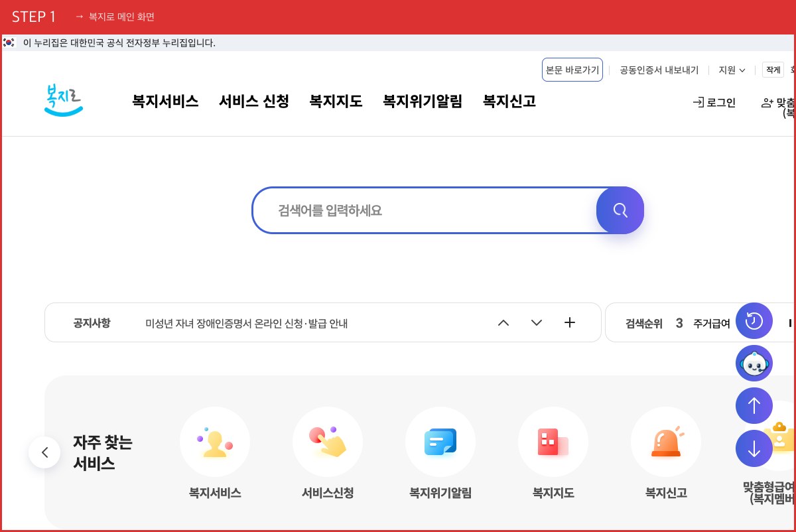Click the 로그인 link
Image resolution: width=796 pixels, height=532 pixels.
coord(721,103)
